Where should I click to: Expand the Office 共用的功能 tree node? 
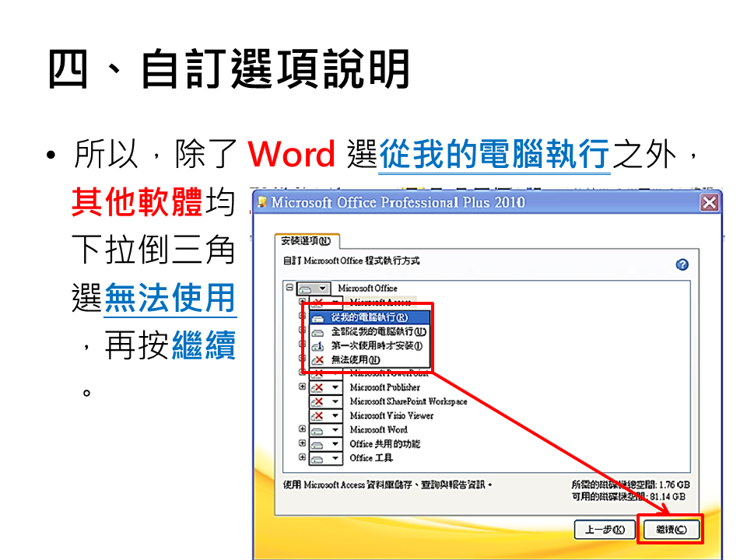302,443
